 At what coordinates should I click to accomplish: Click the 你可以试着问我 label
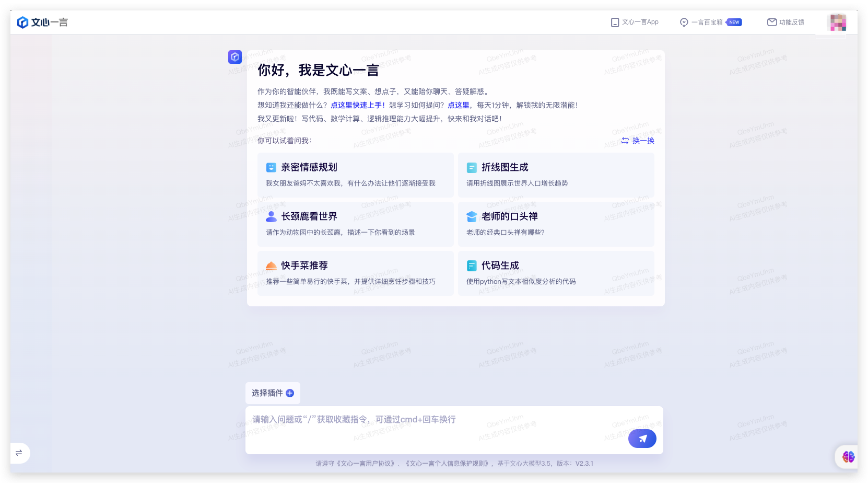tap(284, 141)
